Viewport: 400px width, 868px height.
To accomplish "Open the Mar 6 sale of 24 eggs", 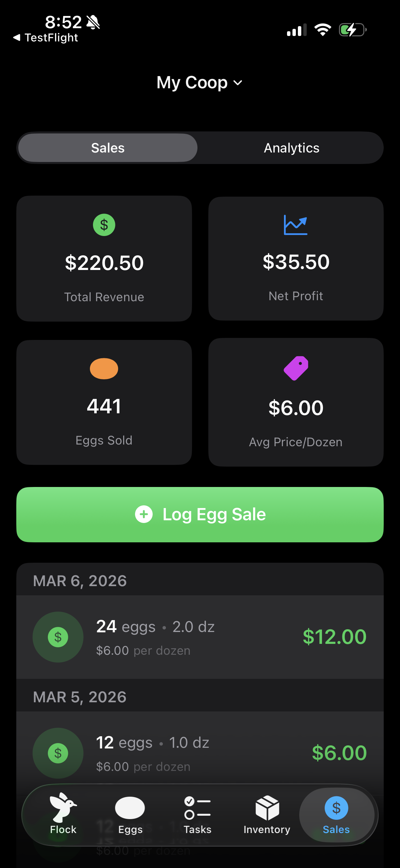I will (x=200, y=637).
